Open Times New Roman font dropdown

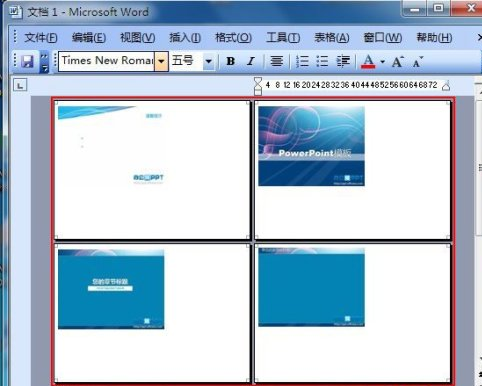161,61
